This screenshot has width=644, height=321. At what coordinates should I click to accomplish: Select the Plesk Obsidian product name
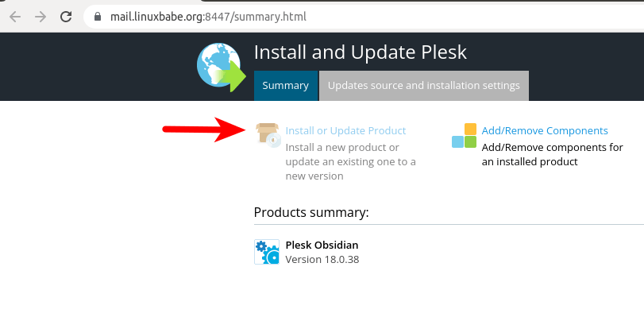322,245
